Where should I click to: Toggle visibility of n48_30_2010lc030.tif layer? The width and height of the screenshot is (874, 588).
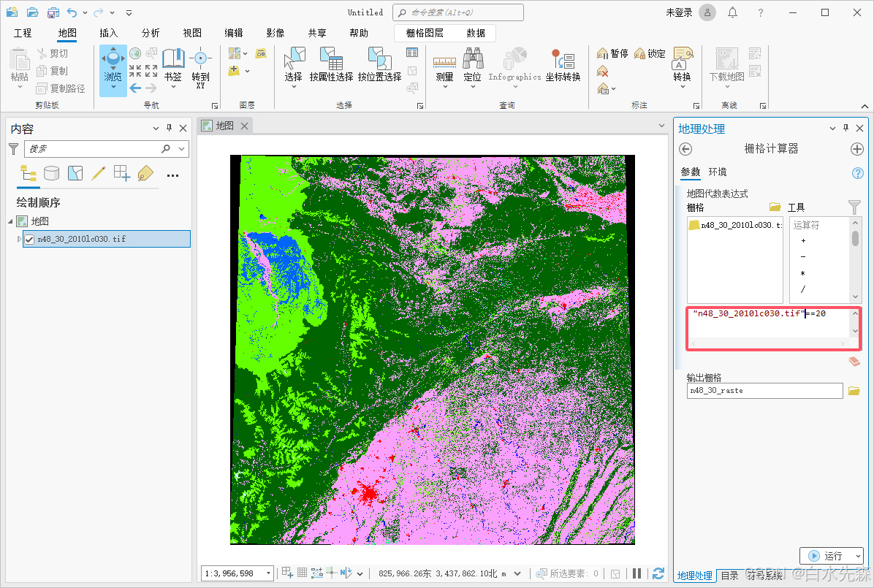tap(29, 239)
